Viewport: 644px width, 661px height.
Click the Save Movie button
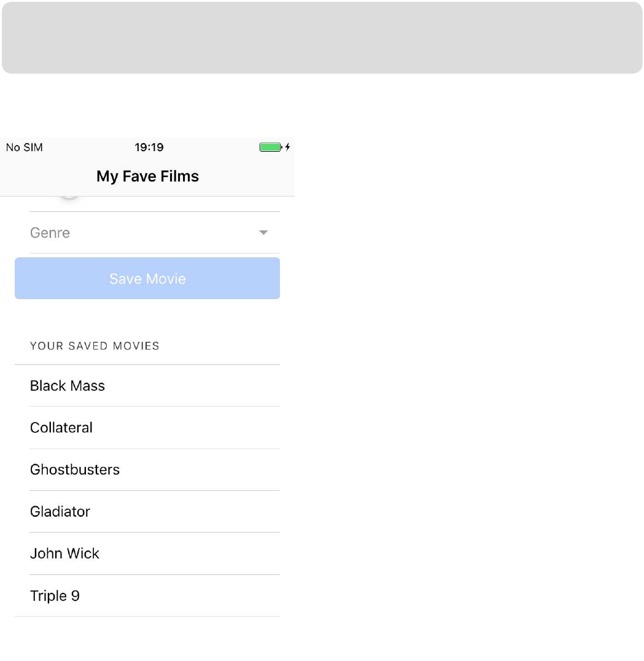click(147, 278)
